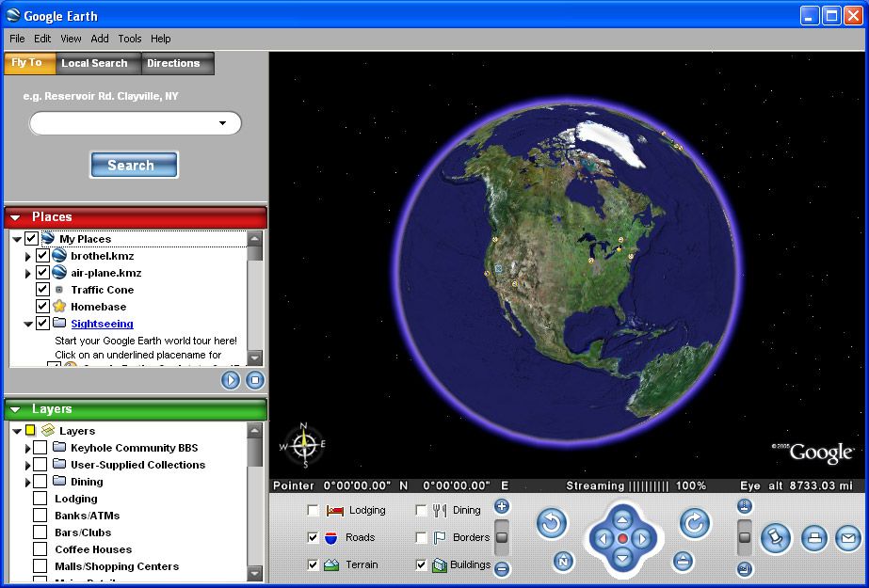Expand the Keyhole Community BBS layer
This screenshot has height=588, width=869.
click(x=28, y=449)
